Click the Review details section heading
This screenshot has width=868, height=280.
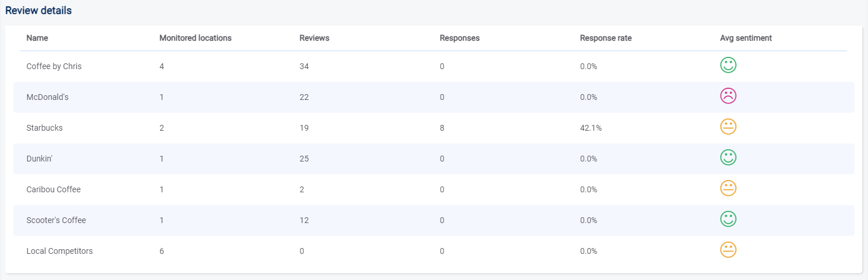pyautogui.click(x=38, y=10)
